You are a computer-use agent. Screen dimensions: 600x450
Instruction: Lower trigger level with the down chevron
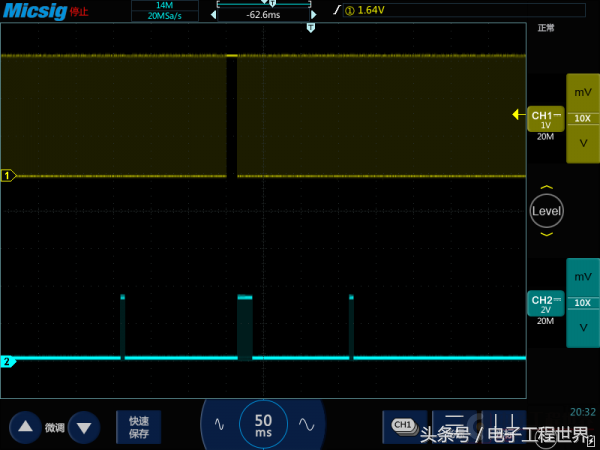(x=546, y=234)
